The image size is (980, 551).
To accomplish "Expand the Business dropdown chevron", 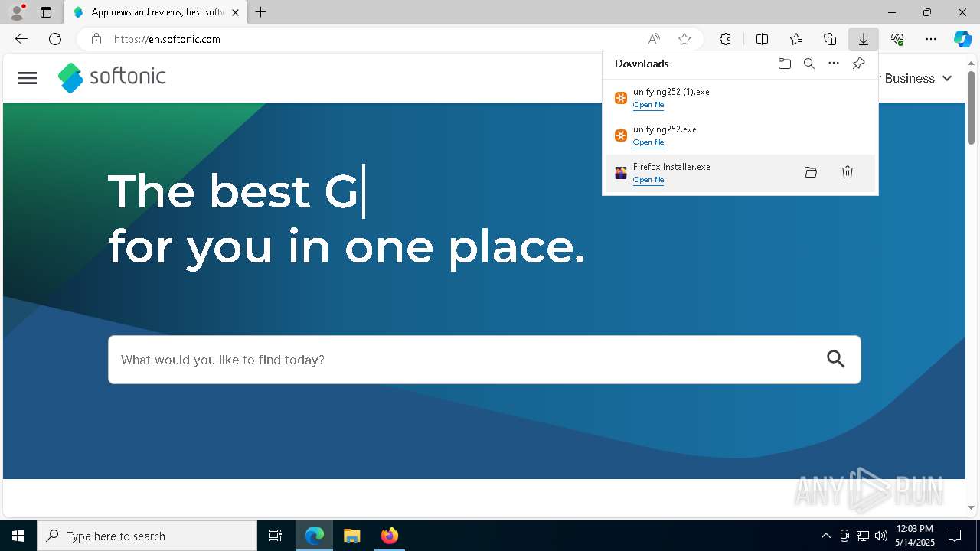I will [x=947, y=78].
